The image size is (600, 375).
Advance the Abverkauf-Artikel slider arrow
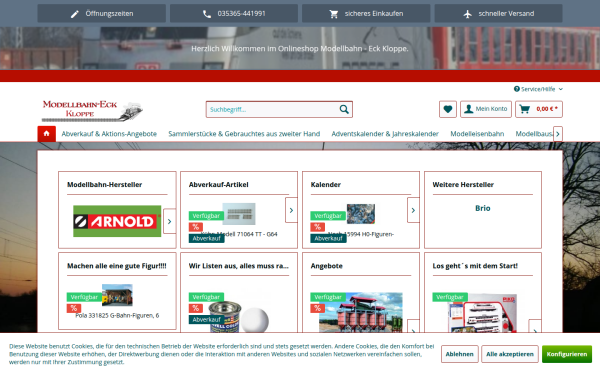[x=291, y=210]
